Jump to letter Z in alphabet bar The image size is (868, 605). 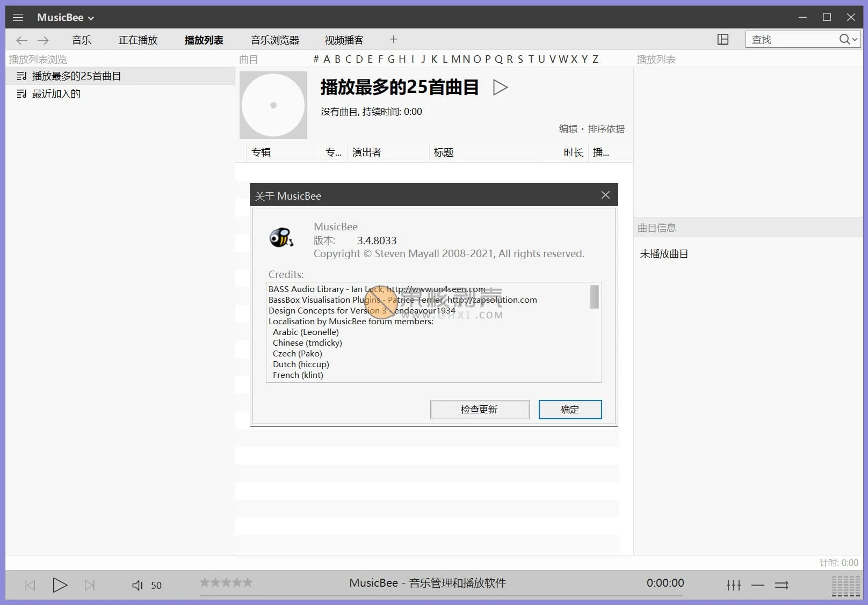[x=595, y=59]
